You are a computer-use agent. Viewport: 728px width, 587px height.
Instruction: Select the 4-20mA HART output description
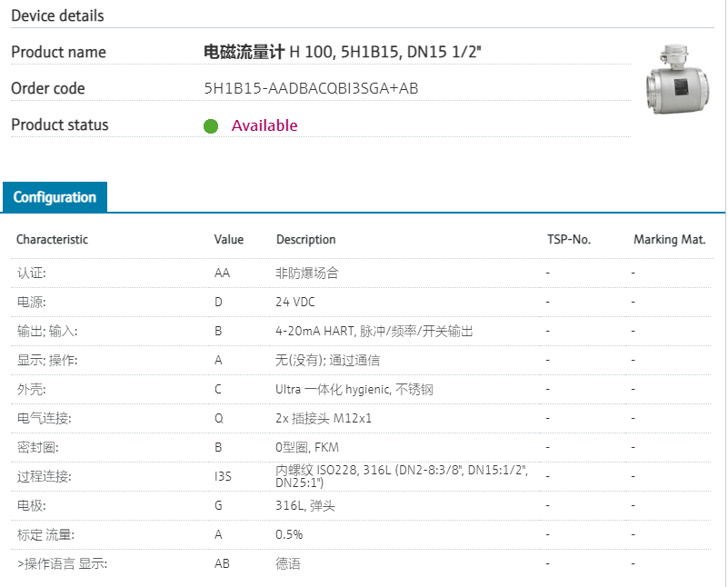point(374,332)
